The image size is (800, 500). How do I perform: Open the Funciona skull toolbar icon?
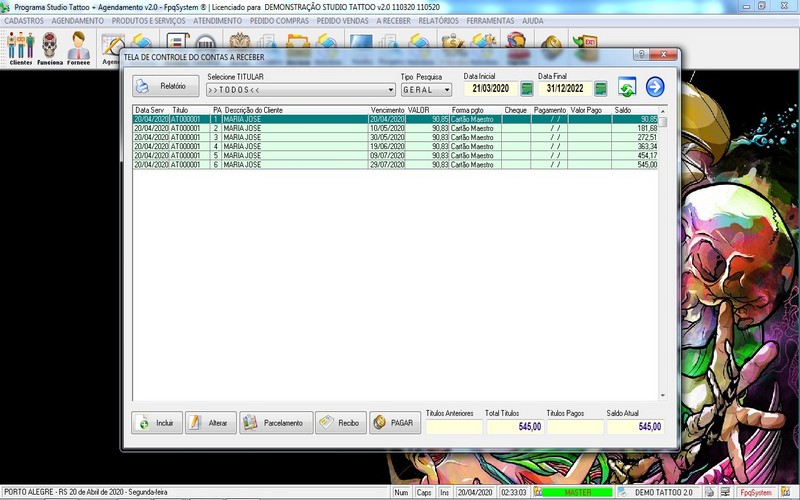pyautogui.click(x=49, y=48)
